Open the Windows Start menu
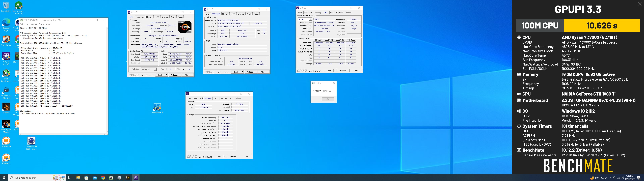 (x=4, y=178)
